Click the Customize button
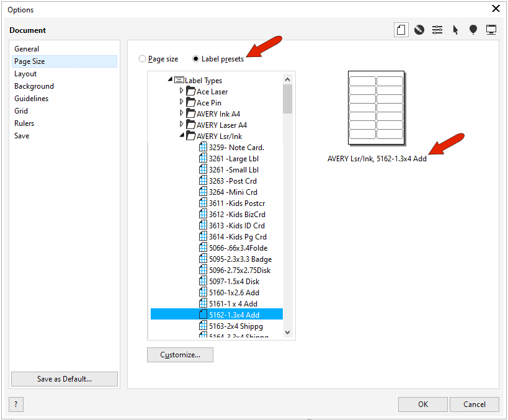Screen dimensions: 508x420 pos(180,355)
